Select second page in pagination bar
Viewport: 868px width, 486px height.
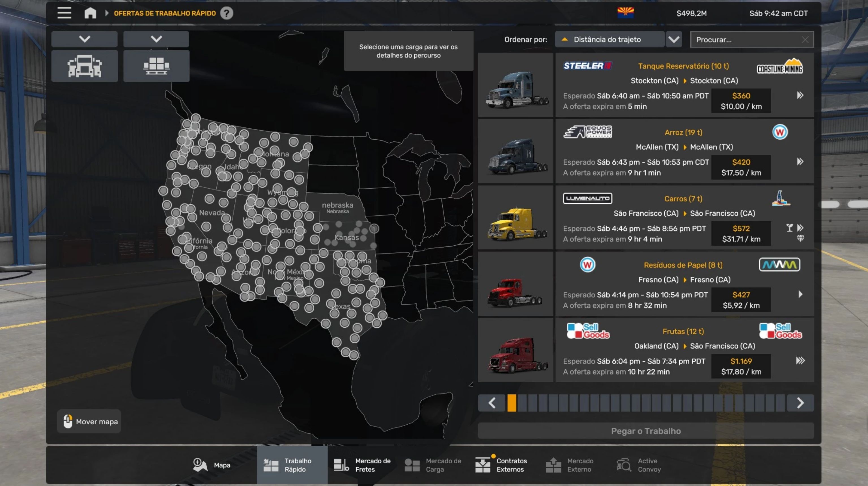click(x=522, y=403)
